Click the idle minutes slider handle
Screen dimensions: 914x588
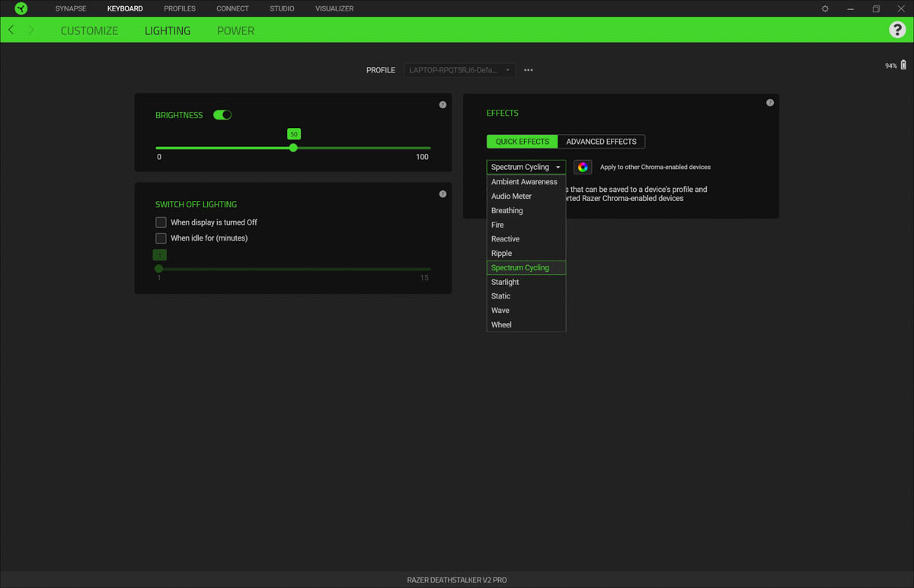click(158, 269)
